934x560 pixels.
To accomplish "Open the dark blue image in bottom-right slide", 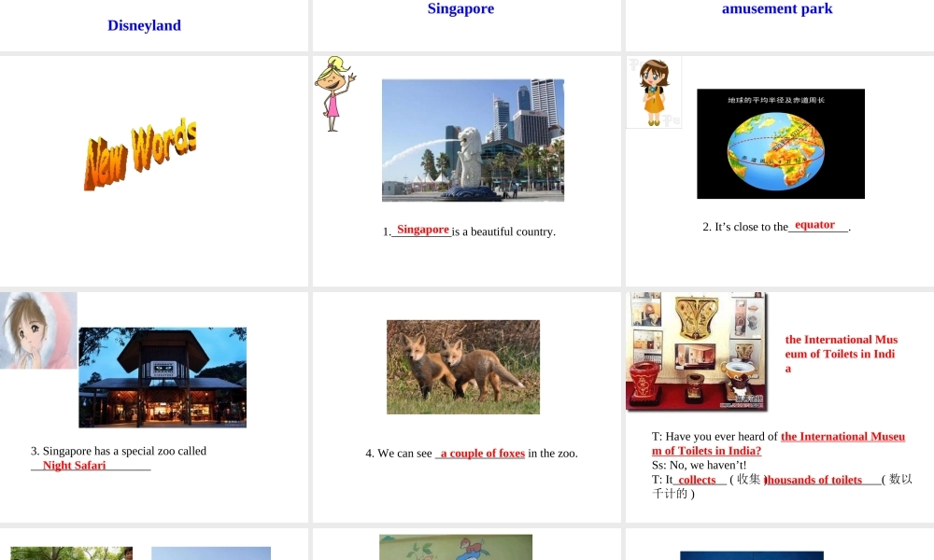I will (752, 556).
